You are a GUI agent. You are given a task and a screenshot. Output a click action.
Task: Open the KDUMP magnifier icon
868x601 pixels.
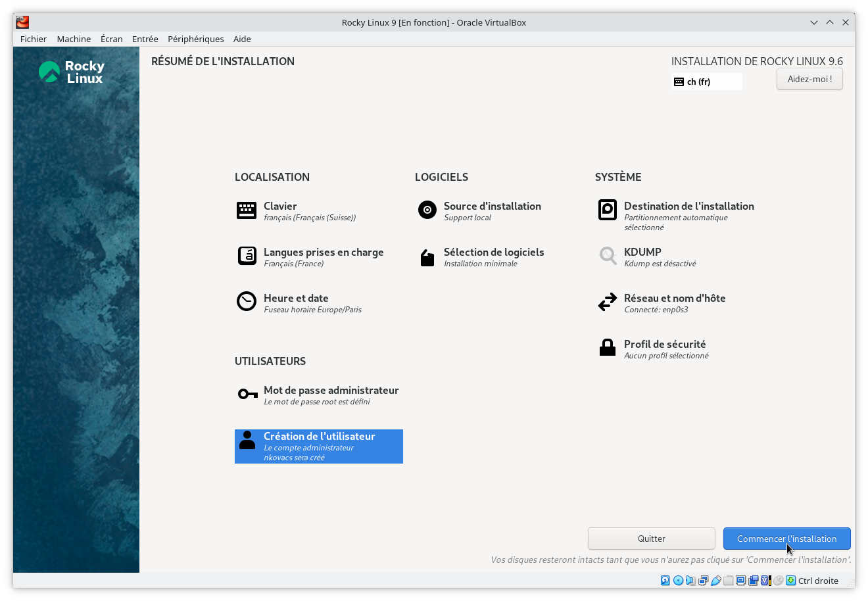608,256
